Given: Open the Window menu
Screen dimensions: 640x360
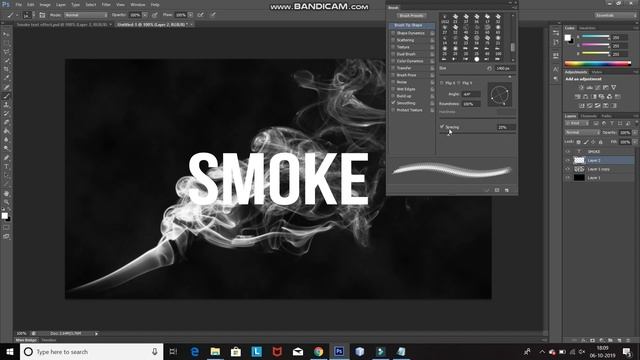Looking at the screenshot, I should 138,5.
